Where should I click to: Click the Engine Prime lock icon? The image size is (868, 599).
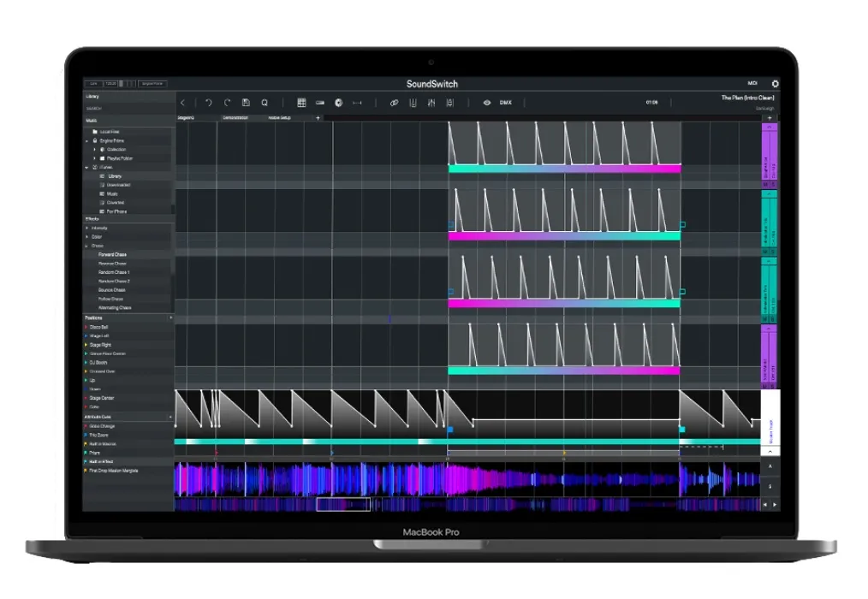point(95,140)
